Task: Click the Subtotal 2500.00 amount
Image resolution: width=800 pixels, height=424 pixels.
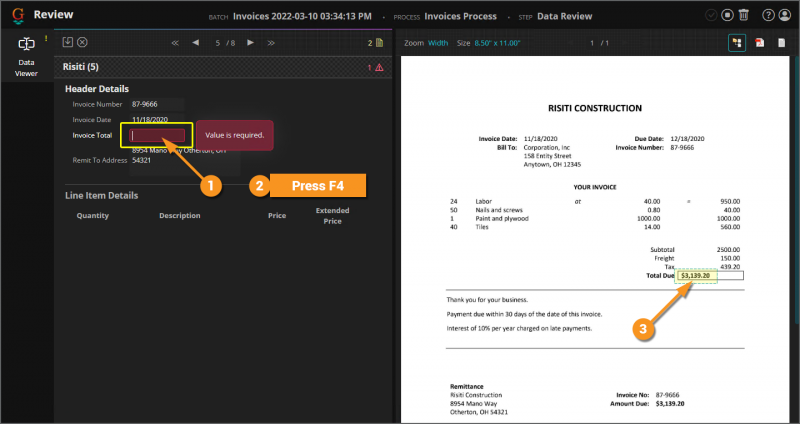Action: click(x=728, y=250)
